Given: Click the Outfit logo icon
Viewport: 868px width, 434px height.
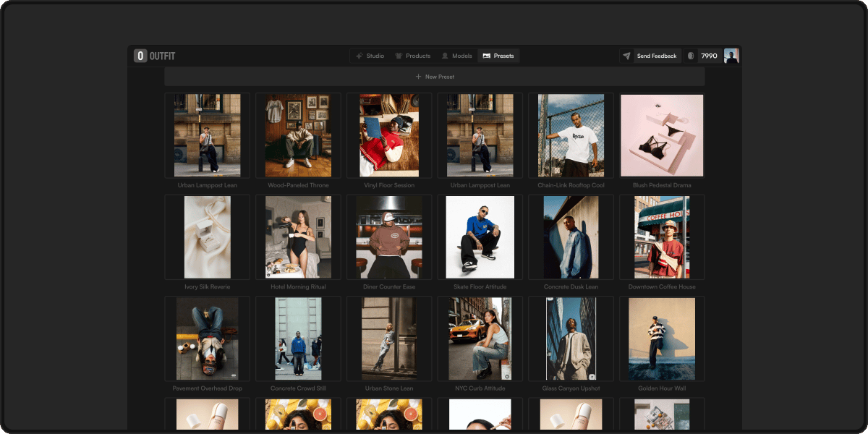Looking at the screenshot, I should [x=140, y=56].
